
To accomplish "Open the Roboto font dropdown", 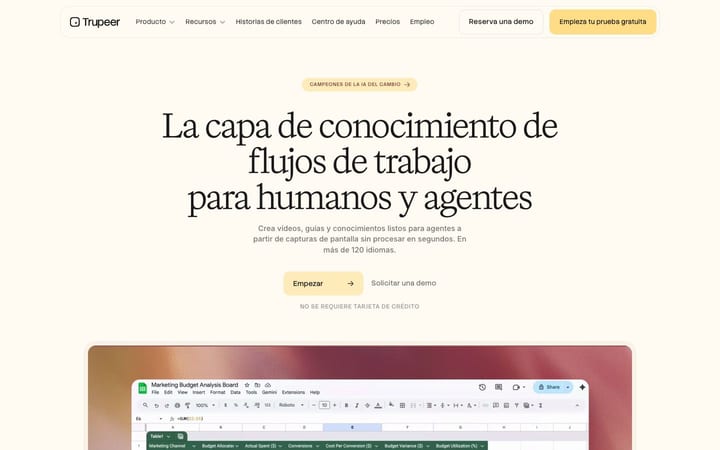I will (x=292, y=405).
